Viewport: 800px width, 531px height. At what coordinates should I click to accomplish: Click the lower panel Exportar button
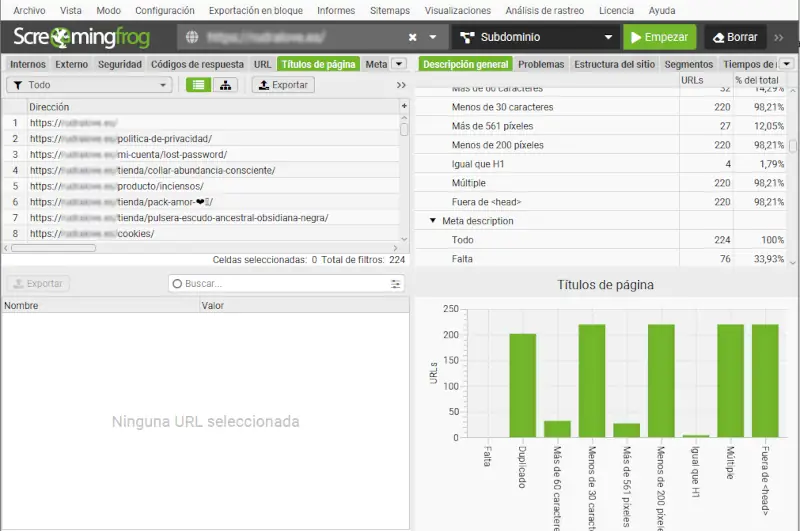pos(38,284)
